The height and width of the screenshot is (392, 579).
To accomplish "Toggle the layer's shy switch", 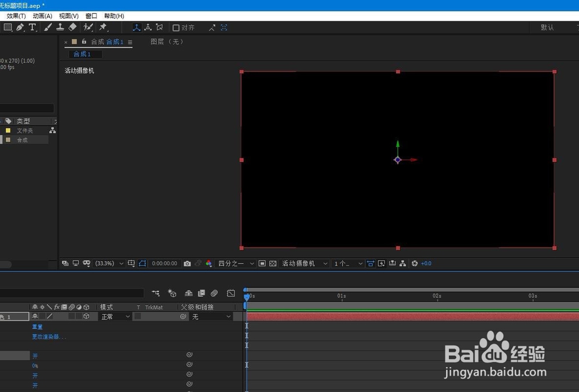I will point(35,316).
